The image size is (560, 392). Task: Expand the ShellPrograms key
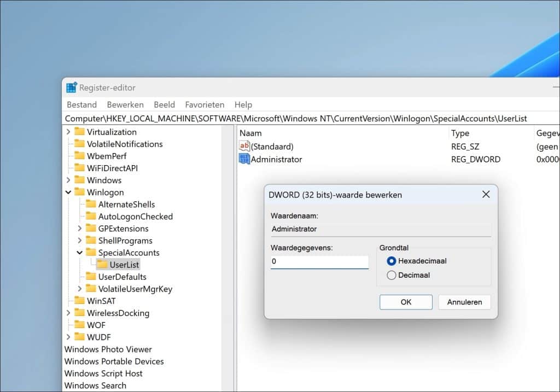(x=80, y=241)
